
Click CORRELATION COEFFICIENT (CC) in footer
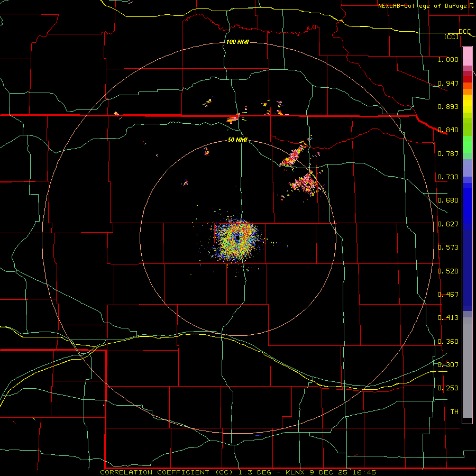click(166, 472)
